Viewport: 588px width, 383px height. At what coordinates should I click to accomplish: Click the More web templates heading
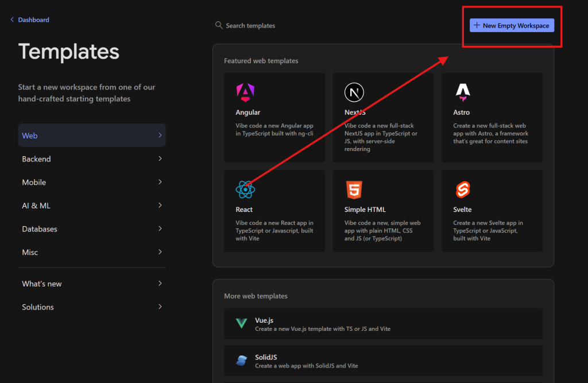(x=256, y=296)
